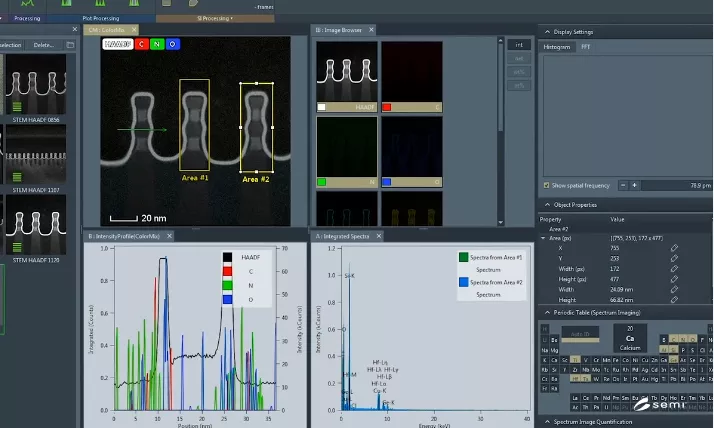Toggle the blue O channel in ColorMix
The image size is (714, 428).
173,44
